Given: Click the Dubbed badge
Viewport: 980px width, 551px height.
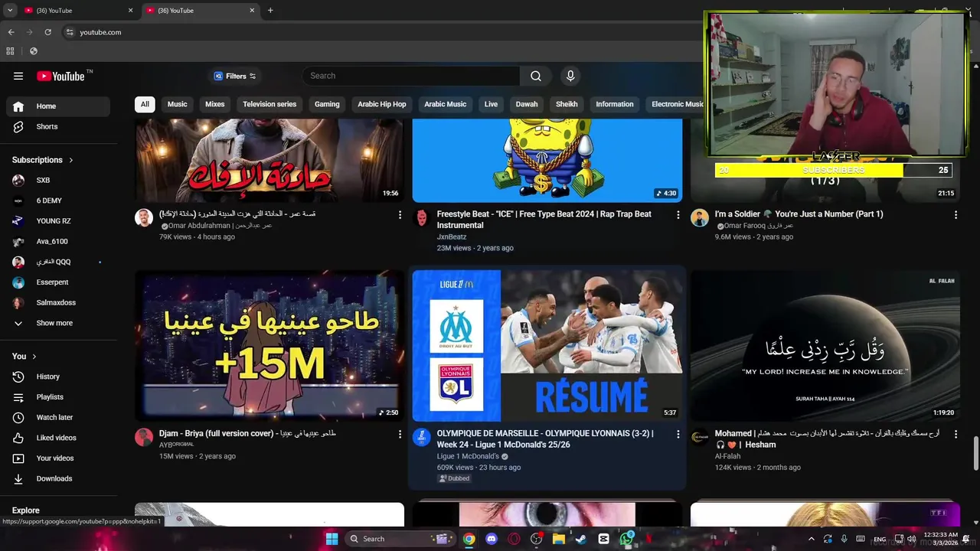Looking at the screenshot, I should (x=454, y=478).
